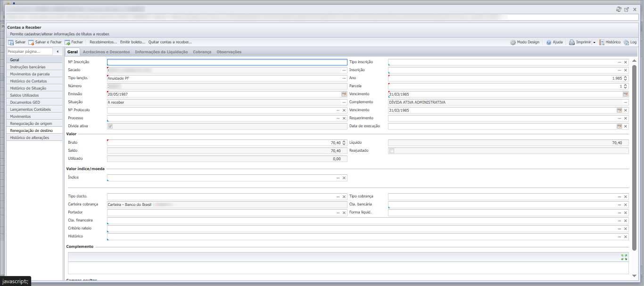Clear the Portador field
Viewport: 644px width, 286px height.
point(344,213)
